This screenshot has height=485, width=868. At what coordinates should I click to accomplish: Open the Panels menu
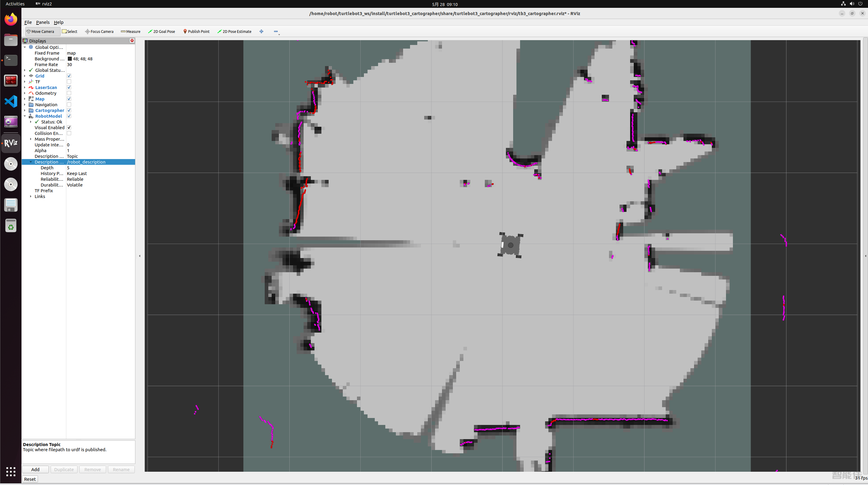[x=43, y=22]
